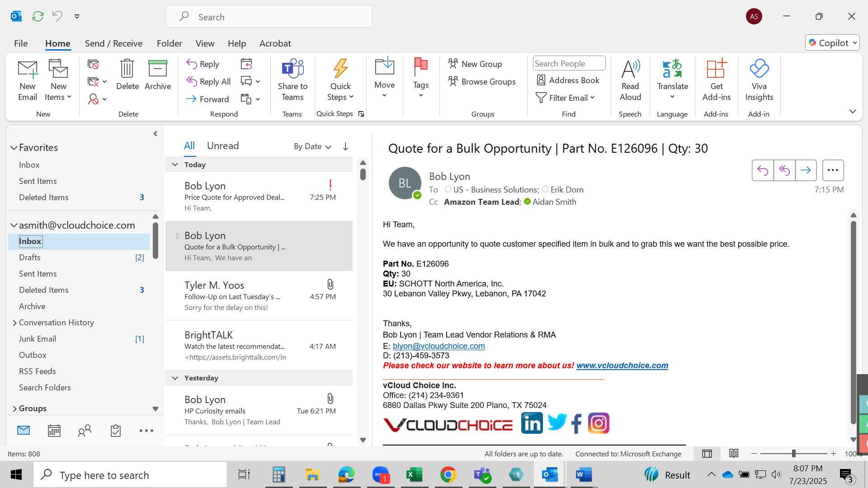Toggle sort order arrow in message list
This screenshot has height=488, width=868.
pos(345,146)
